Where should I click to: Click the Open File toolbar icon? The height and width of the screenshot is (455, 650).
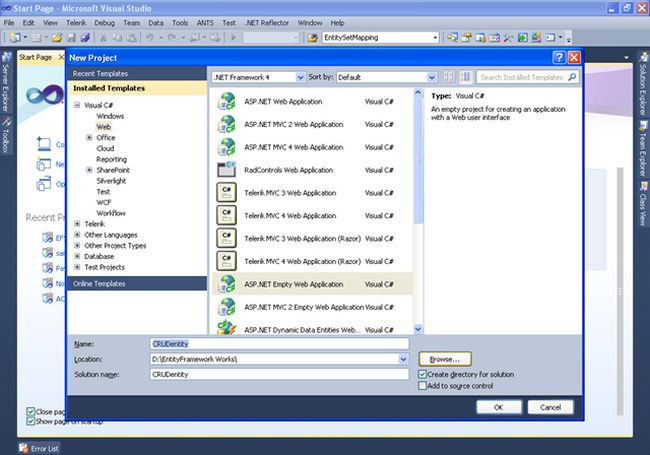[57, 38]
